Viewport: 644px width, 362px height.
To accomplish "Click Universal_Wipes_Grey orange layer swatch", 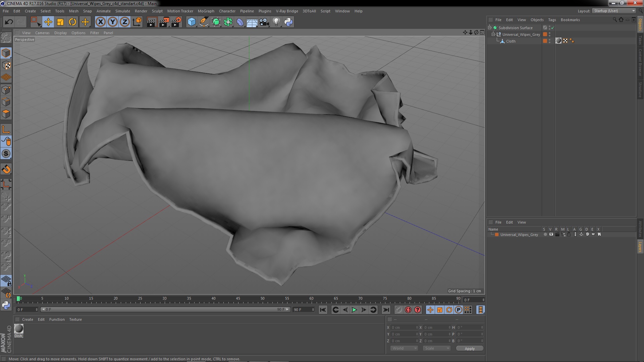I will 545,35.
